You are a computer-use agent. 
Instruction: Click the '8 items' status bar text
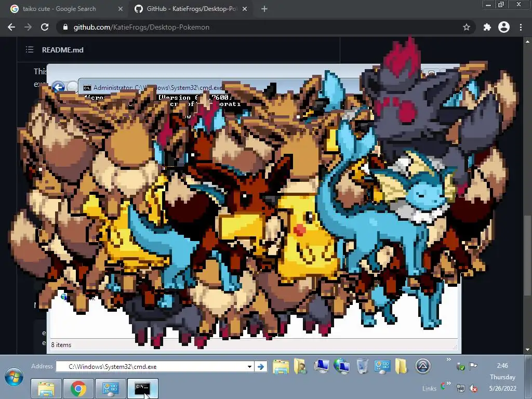(x=61, y=345)
